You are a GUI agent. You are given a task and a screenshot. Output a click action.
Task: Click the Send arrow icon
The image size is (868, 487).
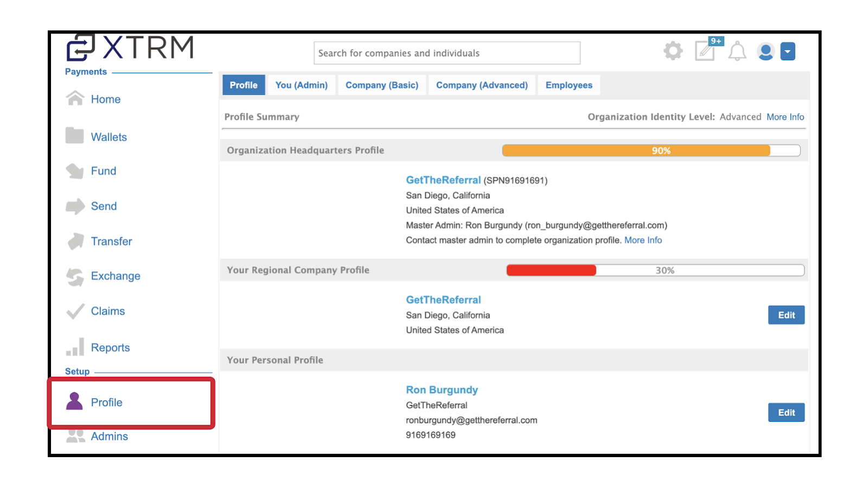click(x=75, y=206)
